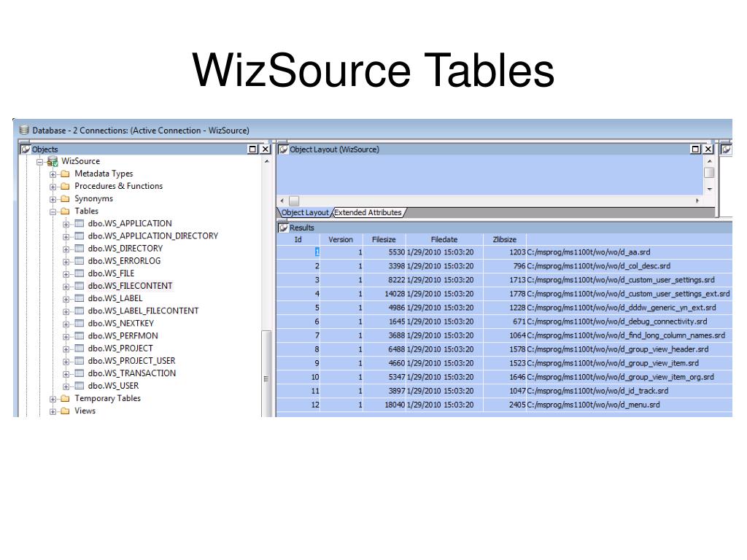Click the Object Layout scroll down arrow
Image resolution: width=747 pixels, height=560 pixels.
pyautogui.click(x=709, y=189)
